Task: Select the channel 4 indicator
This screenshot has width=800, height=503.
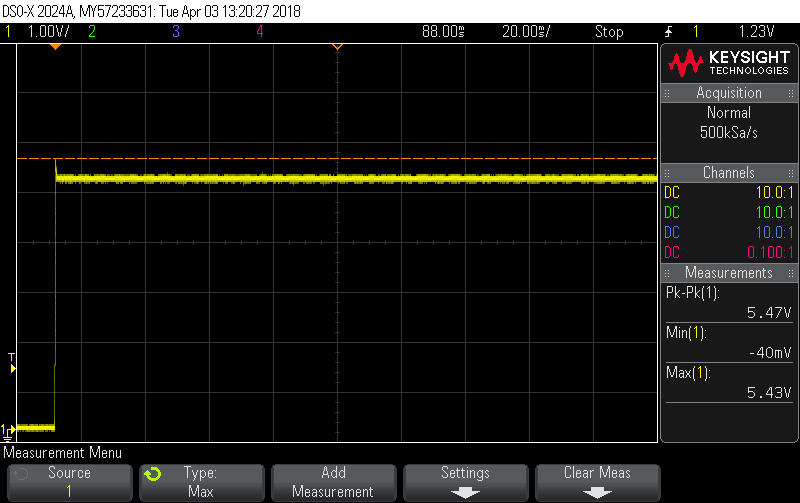Action: click(260, 32)
